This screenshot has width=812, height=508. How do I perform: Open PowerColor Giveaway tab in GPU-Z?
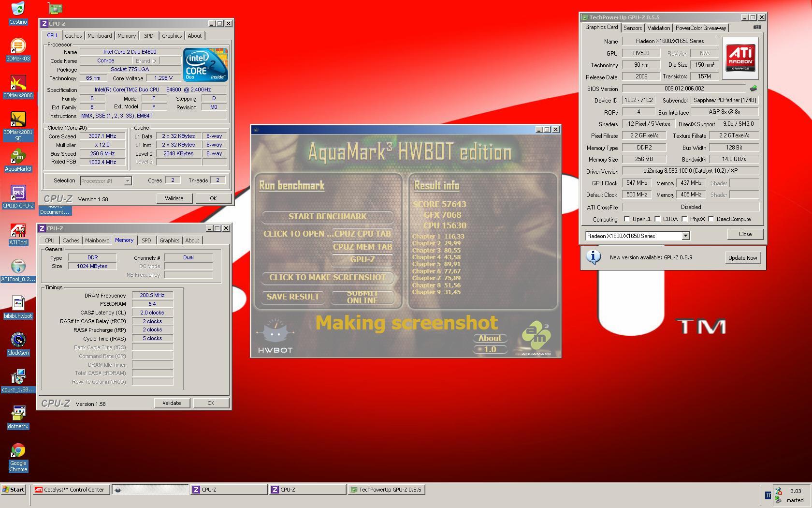pos(701,28)
